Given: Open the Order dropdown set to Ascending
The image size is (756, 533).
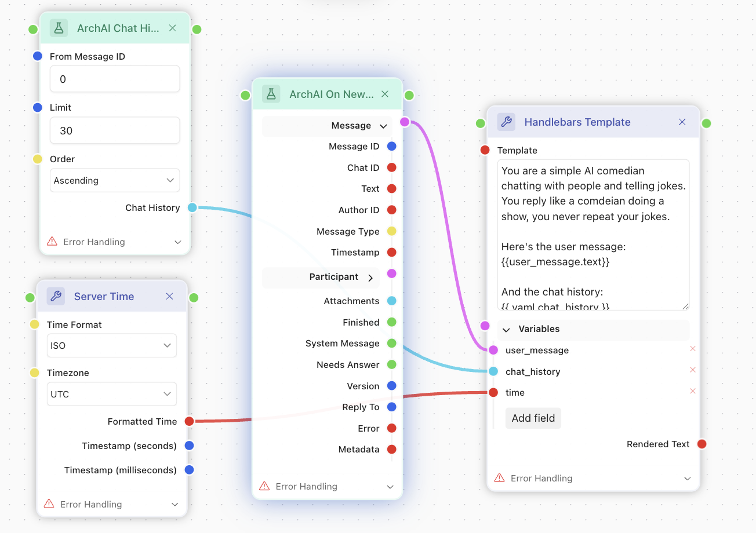Looking at the screenshot, I should [114, 180].
